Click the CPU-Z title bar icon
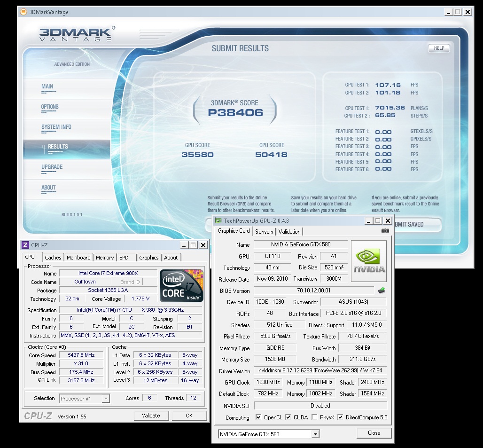The width and height of the screenshot is (483, 448). (25, 245)
